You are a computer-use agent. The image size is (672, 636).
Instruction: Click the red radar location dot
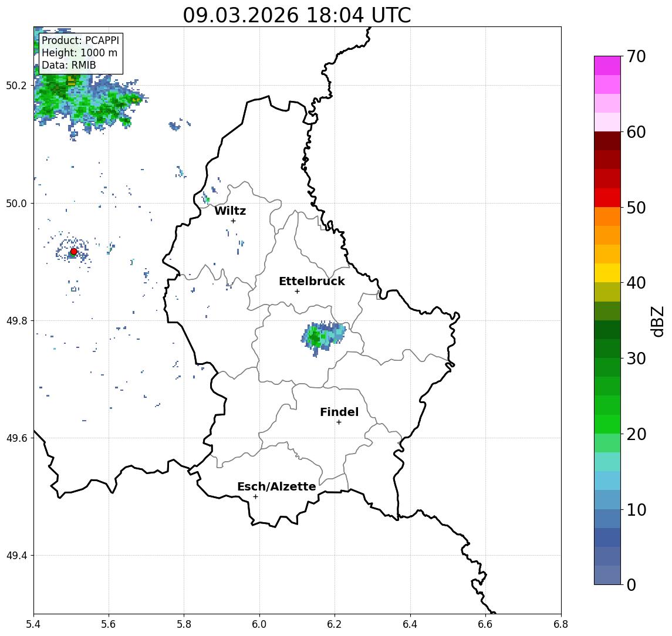click(x=74, y=252)
